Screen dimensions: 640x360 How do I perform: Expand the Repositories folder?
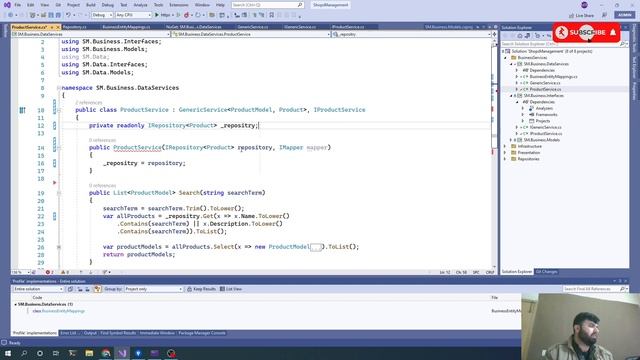pyautogui.click(x=505, y=159)
